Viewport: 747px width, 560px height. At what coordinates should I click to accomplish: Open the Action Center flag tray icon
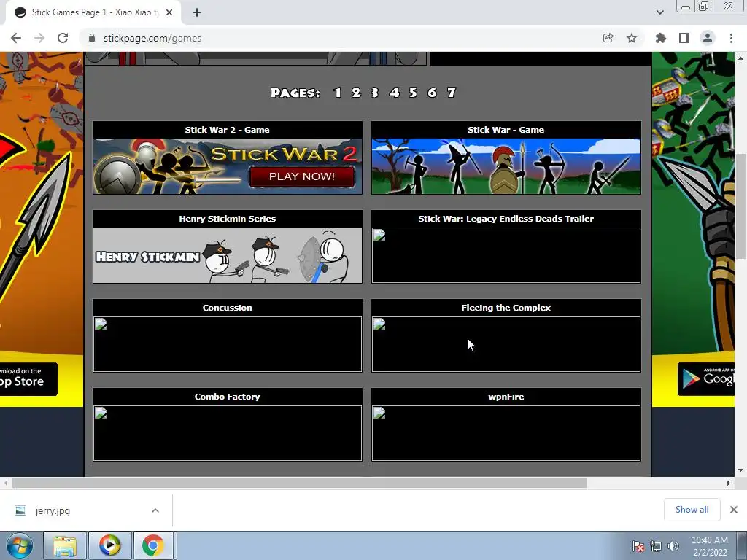coord(638,545)
